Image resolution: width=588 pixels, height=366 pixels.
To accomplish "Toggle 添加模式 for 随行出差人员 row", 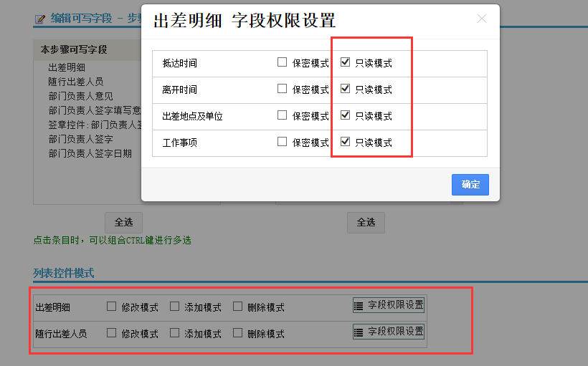I will [174, 332].
